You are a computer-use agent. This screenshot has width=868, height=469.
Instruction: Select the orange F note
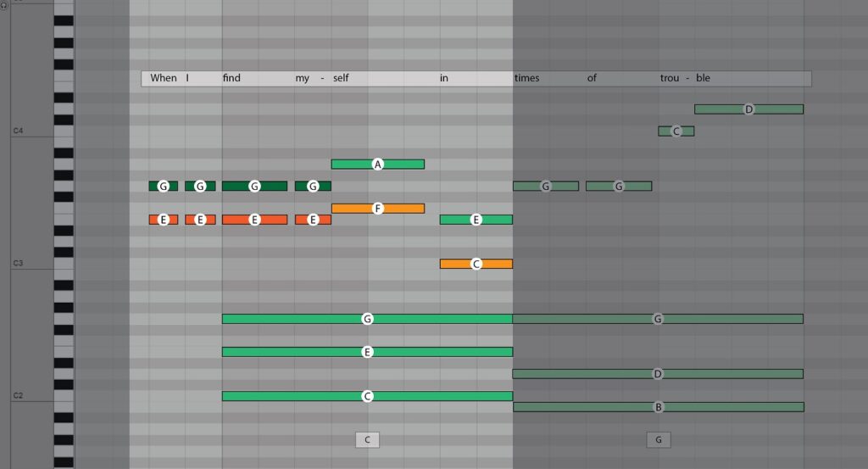(377, 208)
